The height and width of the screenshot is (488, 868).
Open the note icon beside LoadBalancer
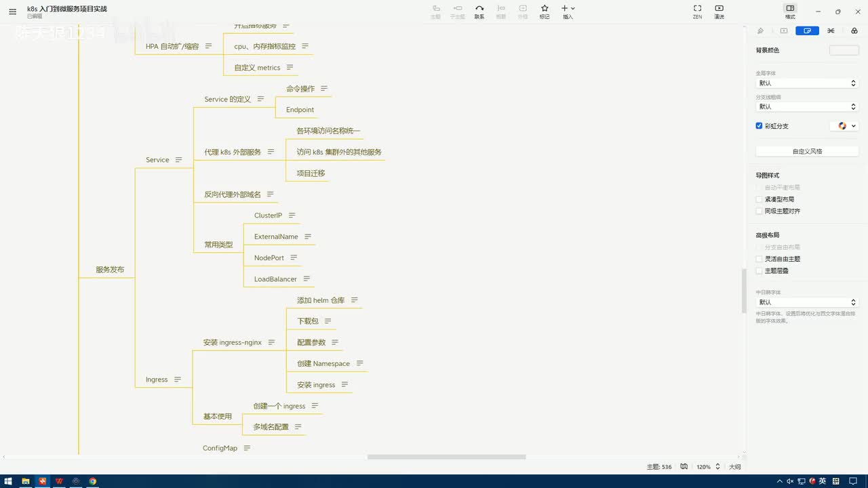point(307,279)
